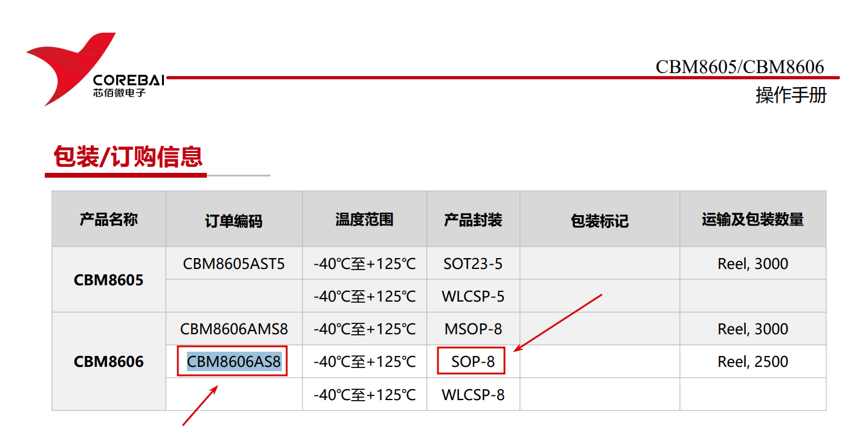The height and width of the screenshot is (440, 868).
Task: Click the temperature range in SOT23-5 row
Action: pyautogui.click(x=365, y=264)
